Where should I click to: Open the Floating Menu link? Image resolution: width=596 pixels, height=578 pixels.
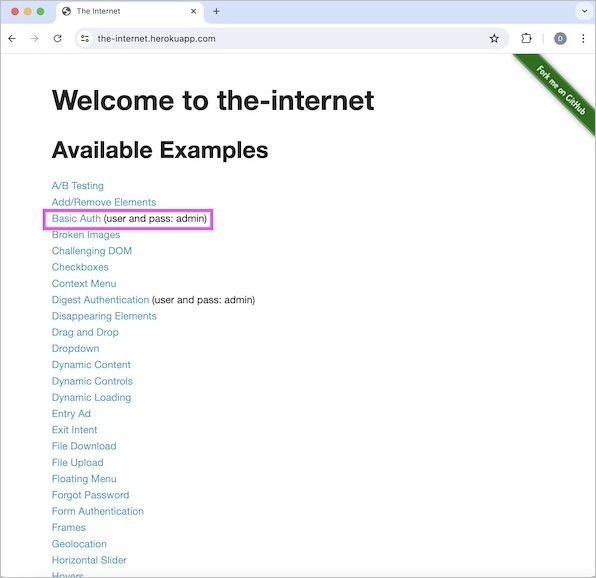pyautogui.click(x=84, y=479)
